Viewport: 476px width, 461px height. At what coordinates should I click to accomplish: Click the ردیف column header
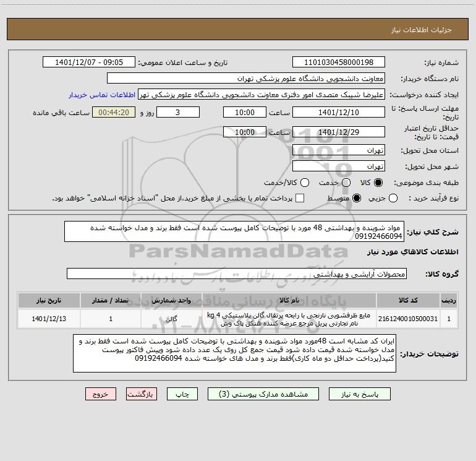(449, 300)
